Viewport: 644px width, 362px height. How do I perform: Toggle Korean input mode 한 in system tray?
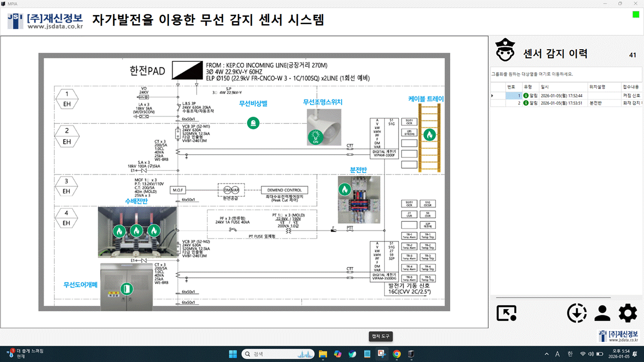click(x=570, y=354)
